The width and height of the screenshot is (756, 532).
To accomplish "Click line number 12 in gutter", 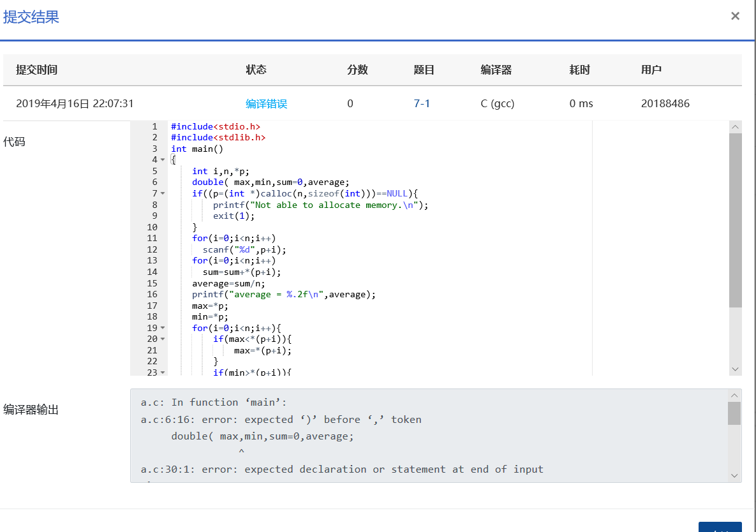I will [x=152, y=249].
